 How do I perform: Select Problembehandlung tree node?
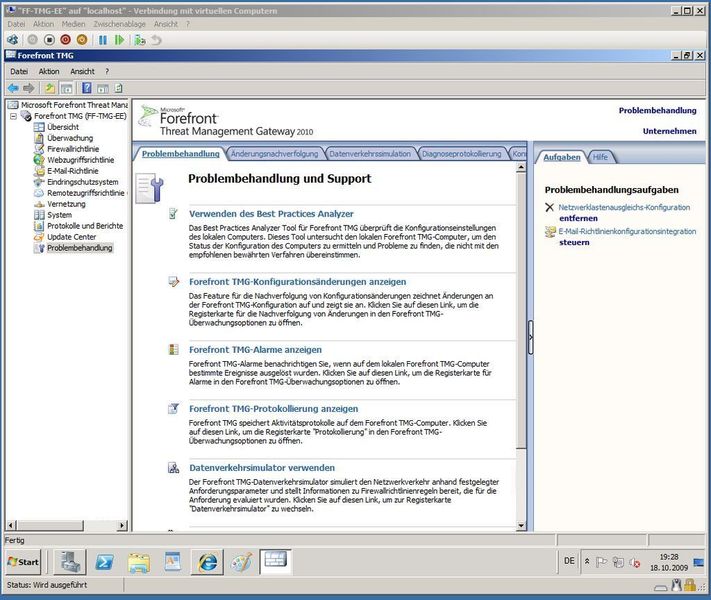pyautogui.click(x=79, y=248)
